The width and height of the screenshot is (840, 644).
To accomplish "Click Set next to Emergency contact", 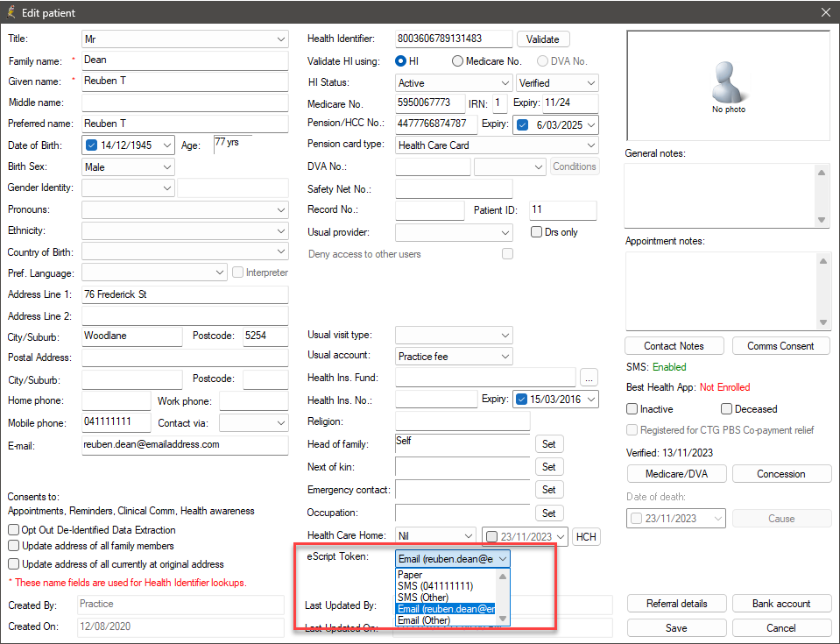I will [x=549, y=489].
